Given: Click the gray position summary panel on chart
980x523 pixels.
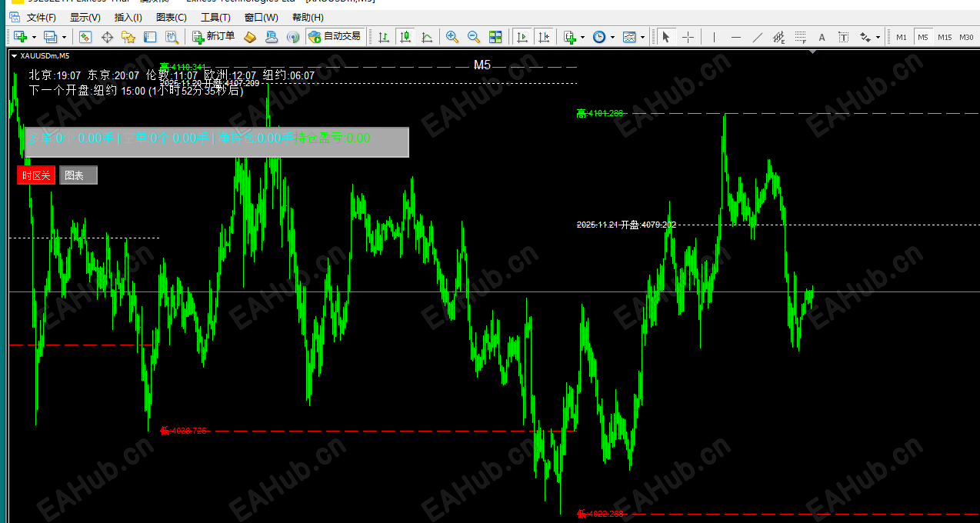Looking at the screenshot, I should (x=216, y=142).
